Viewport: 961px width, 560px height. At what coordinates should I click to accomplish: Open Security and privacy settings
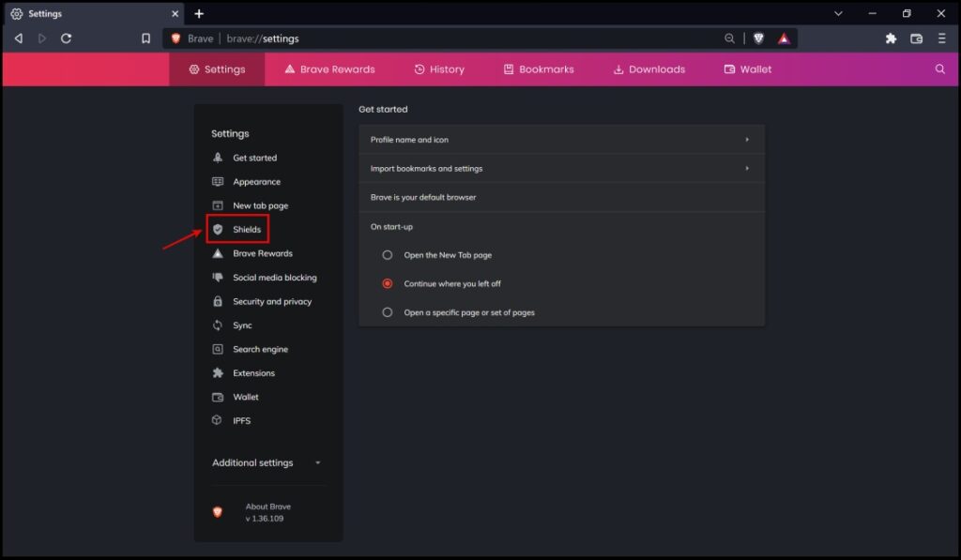[272, 301]
